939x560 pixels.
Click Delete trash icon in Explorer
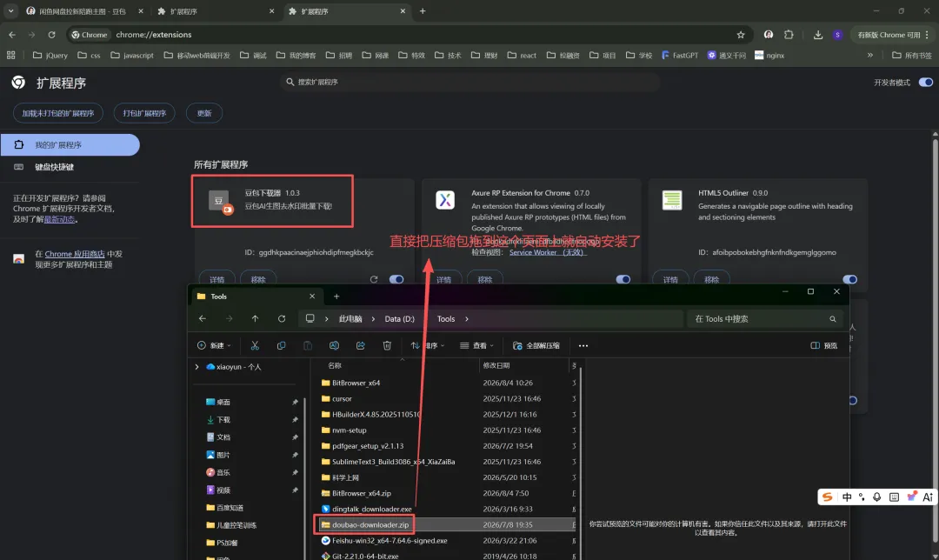click(x=387, y=345)
